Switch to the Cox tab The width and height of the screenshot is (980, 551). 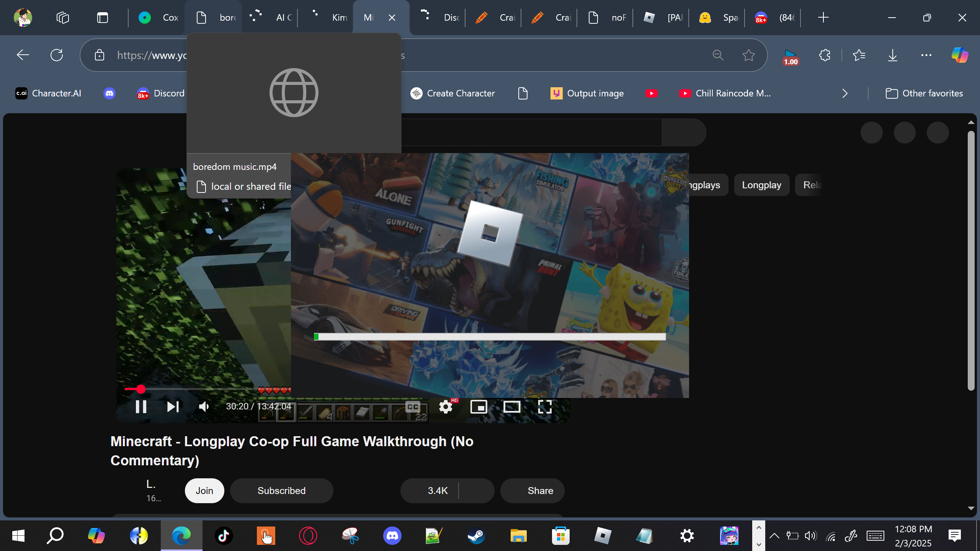pos(158,17)
